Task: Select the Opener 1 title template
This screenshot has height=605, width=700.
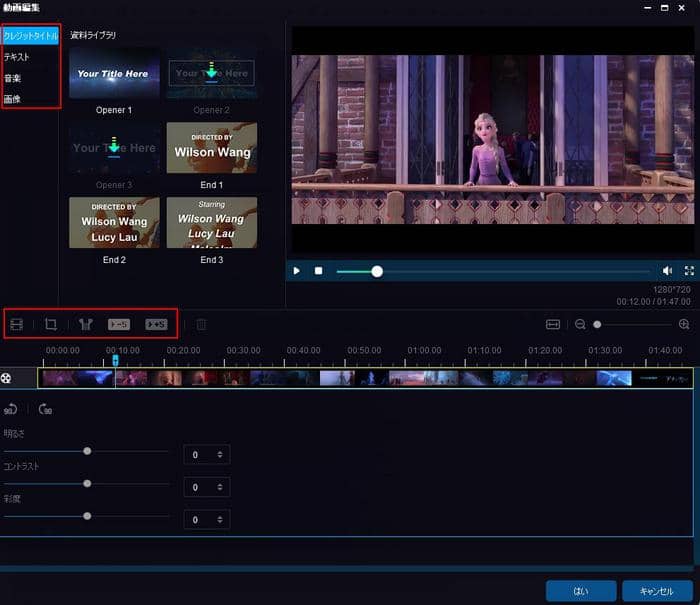Action: point(114,73)
